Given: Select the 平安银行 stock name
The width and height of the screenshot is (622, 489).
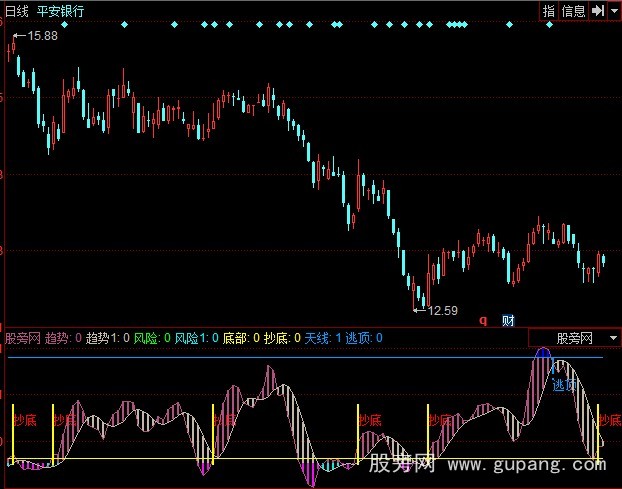Looking at the screenshot, I should tap(60, 10).
